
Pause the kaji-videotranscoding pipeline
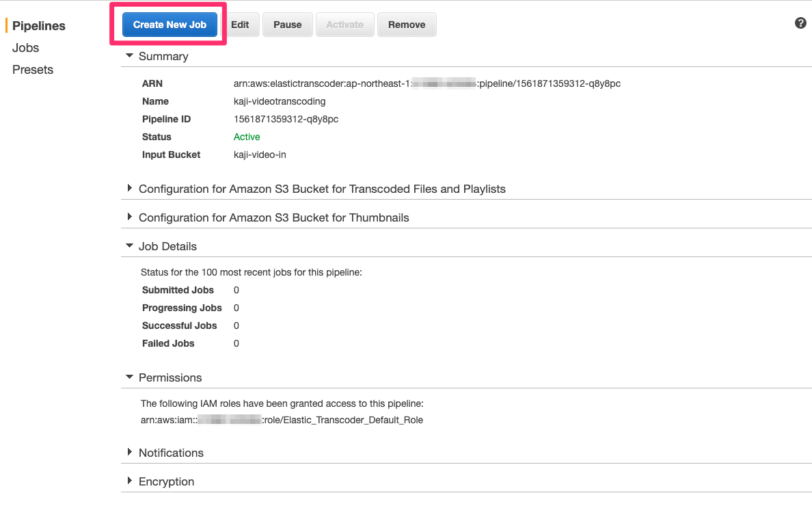point(287,25)
